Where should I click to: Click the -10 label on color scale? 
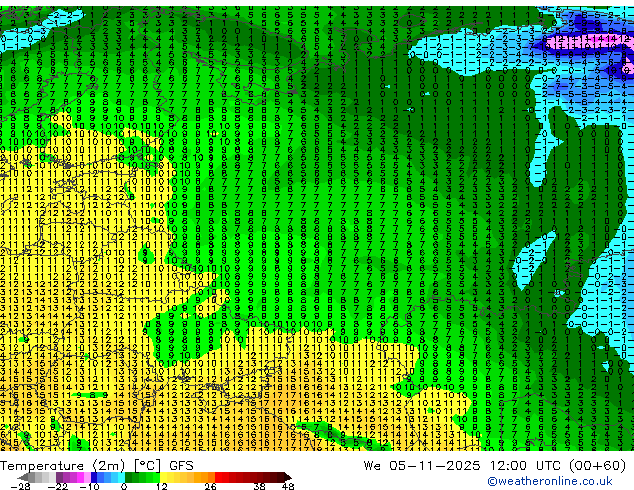(89, 486)
